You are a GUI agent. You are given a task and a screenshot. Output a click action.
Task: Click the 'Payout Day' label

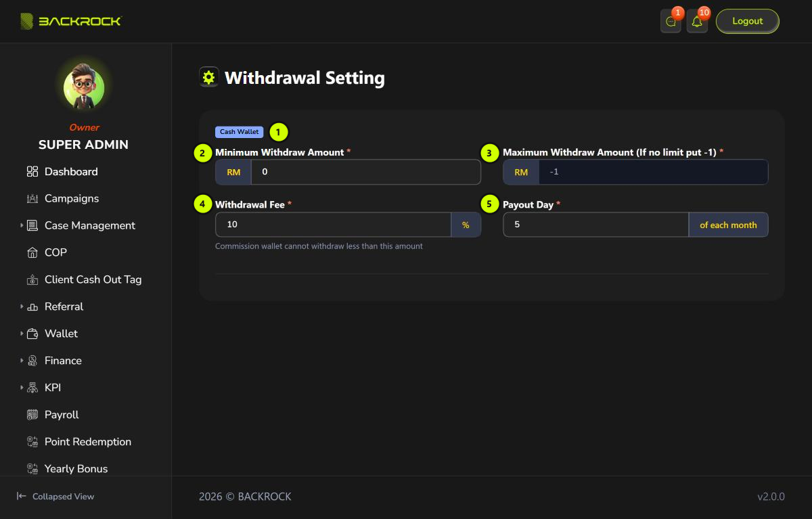528,204
